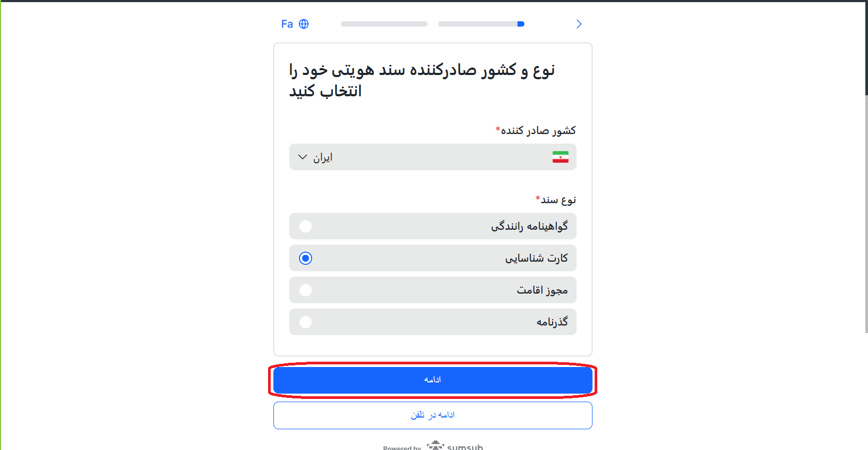Click the Iran flag icon
Viewport: 868px width, 450px height.
560,157
